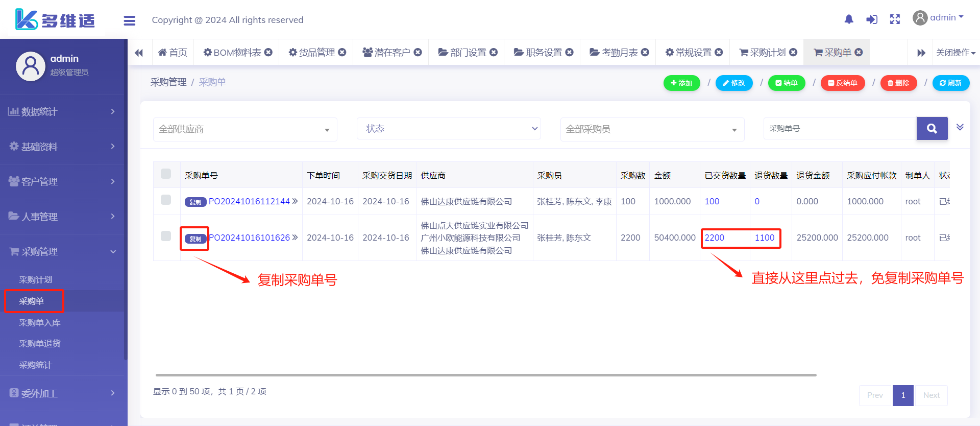Open the 全部供应商 supplier dropdown
This screenshot has width=980, height=426.
pyautogui.click(x=245, y=129)
